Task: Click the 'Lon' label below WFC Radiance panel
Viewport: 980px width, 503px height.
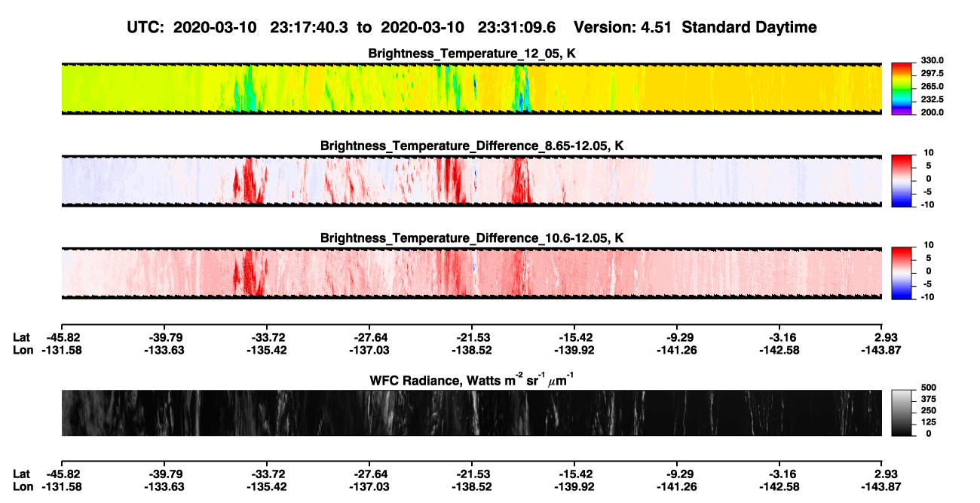Action: [x=23, y=486]
